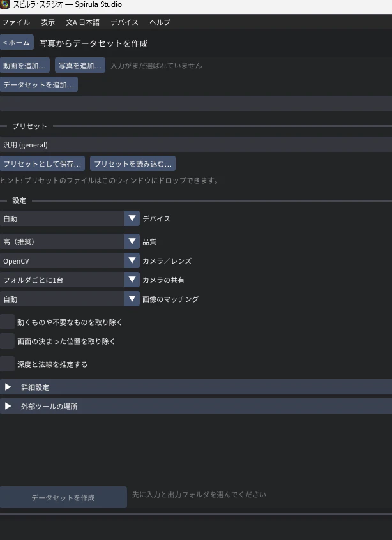Click the データセットを作成 button
The width and height of the screenshot is (392, 540).
(63, 497)
